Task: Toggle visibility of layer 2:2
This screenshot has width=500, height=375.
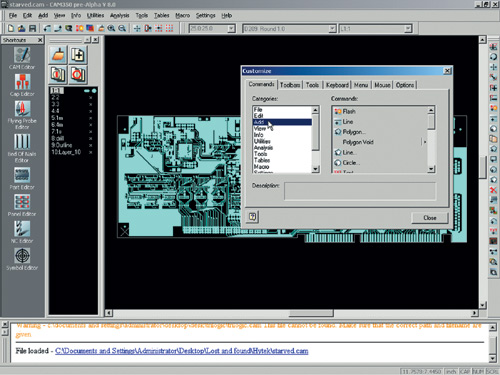Action: (x=90, y=98)
